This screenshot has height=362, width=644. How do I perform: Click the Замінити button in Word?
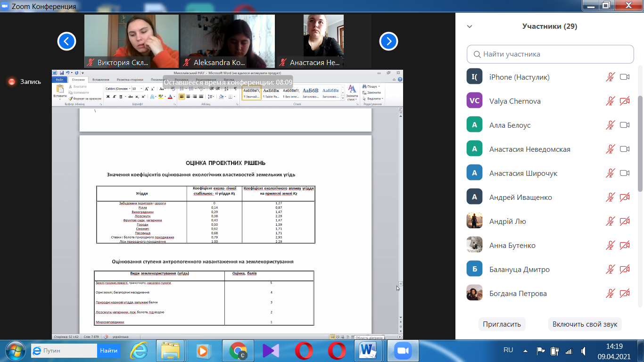pyautogui.click(x=372, y=92)
